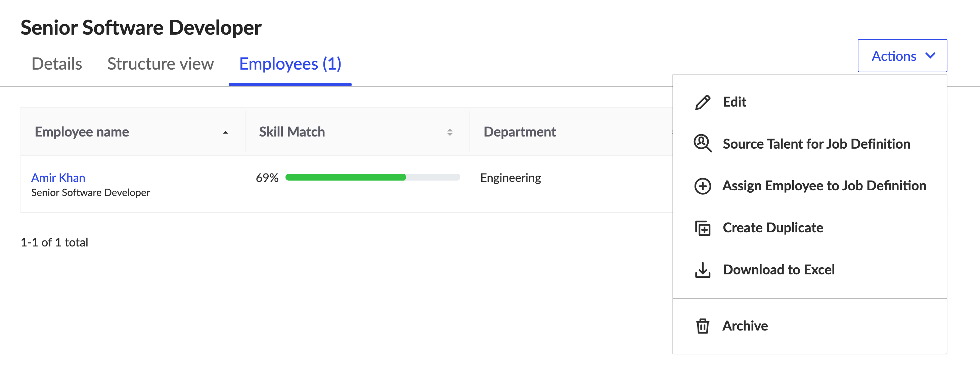Screen dimensions: 980x385
Task: Sort by Employee name arrow
Action: (225, 132)
